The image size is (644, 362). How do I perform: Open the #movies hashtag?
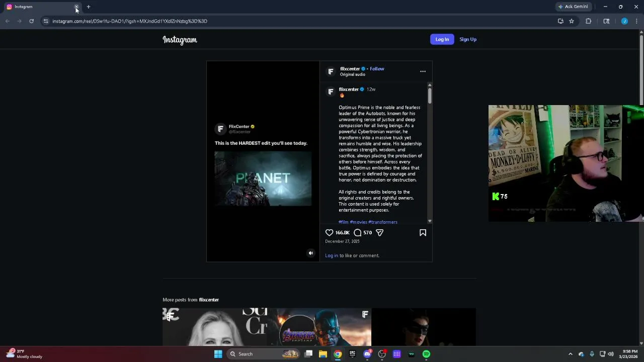[x=358, y=222]
